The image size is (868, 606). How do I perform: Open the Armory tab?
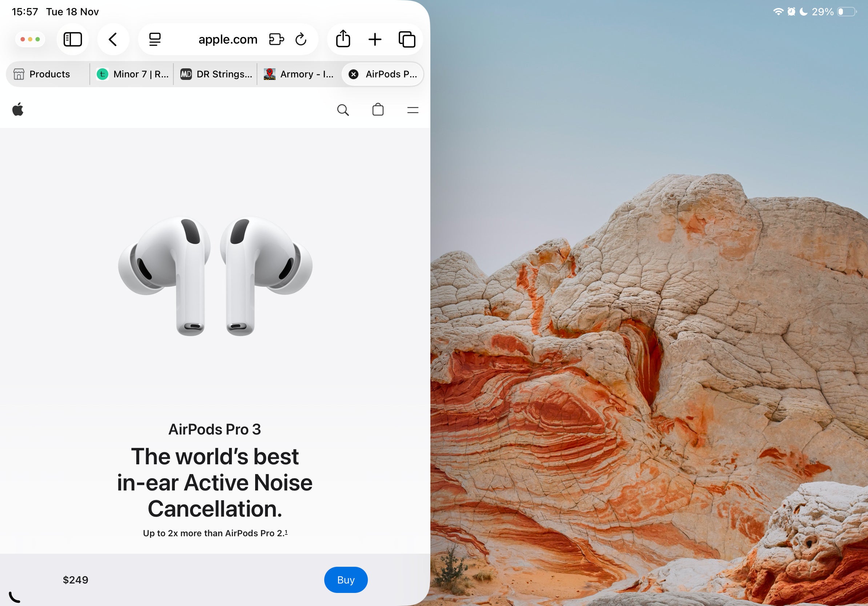(299, 74)
